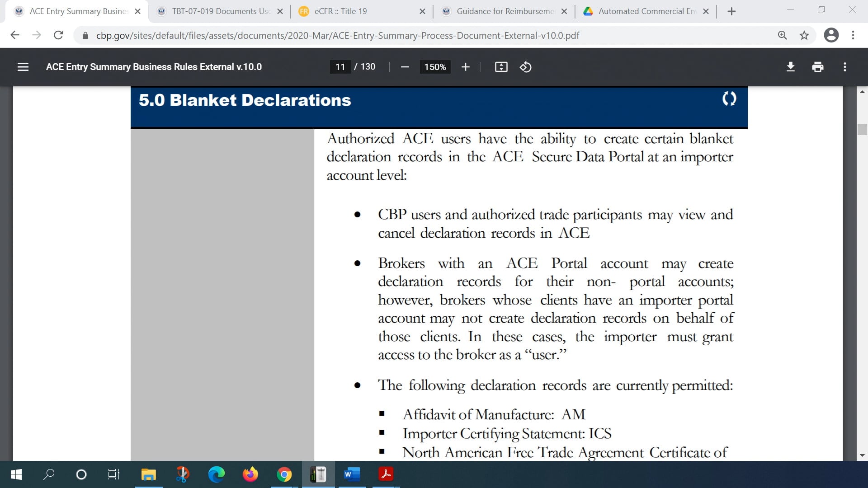Open Microsoft Word from the taskbar
Viewport: 868px width, 488px height.
click(352, 474)
